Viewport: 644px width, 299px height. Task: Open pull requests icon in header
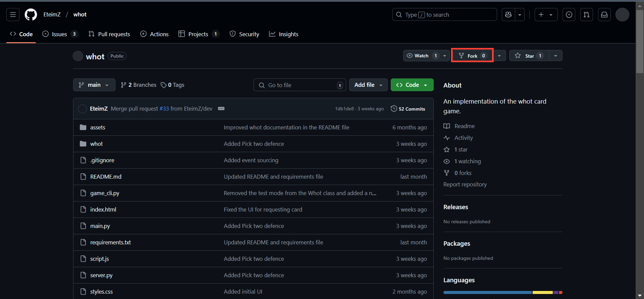[x=586, y=15]
